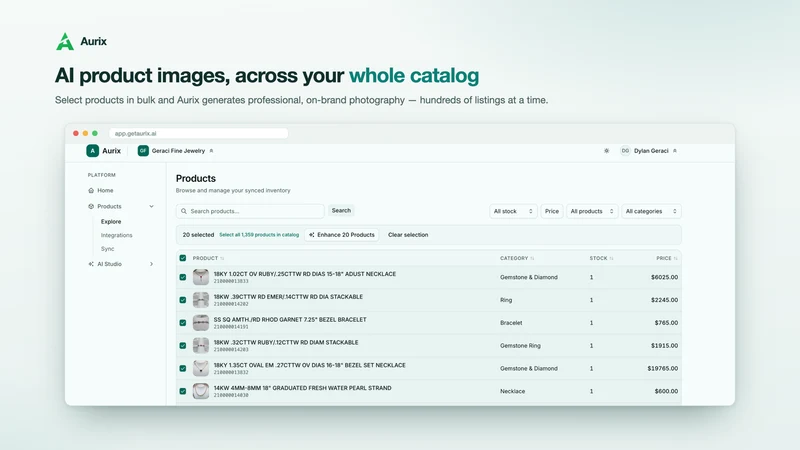The height and width of the screenshot is (450, 800).
Task: Click the green GF workspace badge
Action: pyautogui.click(x=143, y=151)
